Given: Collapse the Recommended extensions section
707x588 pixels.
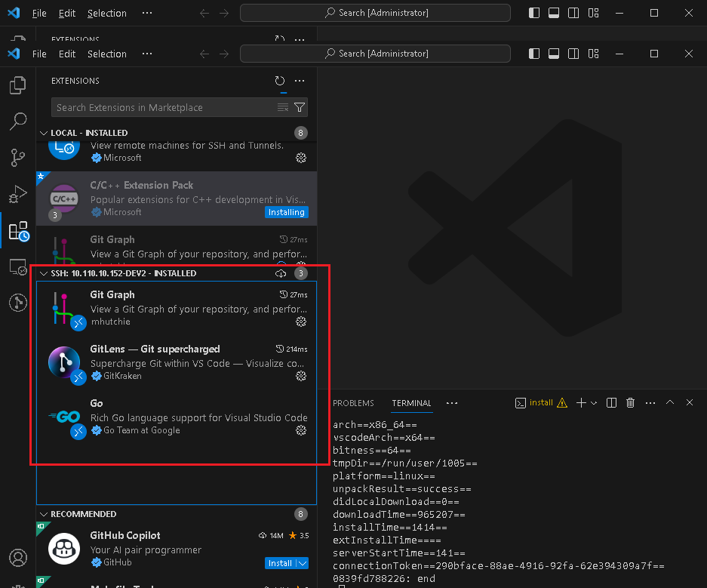Looking at the screenshot, I should [x=43, y=514].
